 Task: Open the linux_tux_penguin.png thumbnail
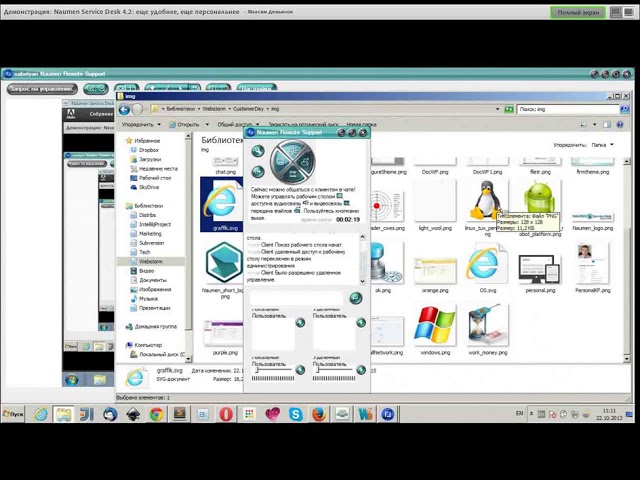click(x=486, y=201)
